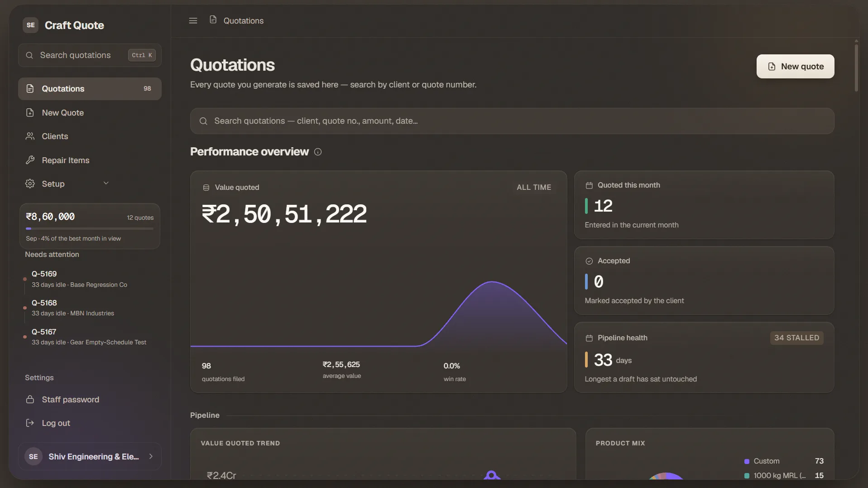Click the coins icon beside Value quoted
The width and height of the screenshot is (868, 488).
[206, 188]
